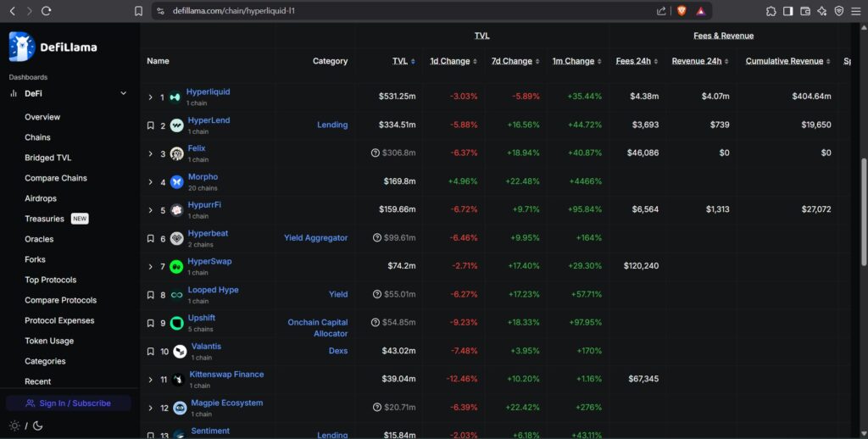
Task: Sort by 1d Change column
Action: pos(453,61)
